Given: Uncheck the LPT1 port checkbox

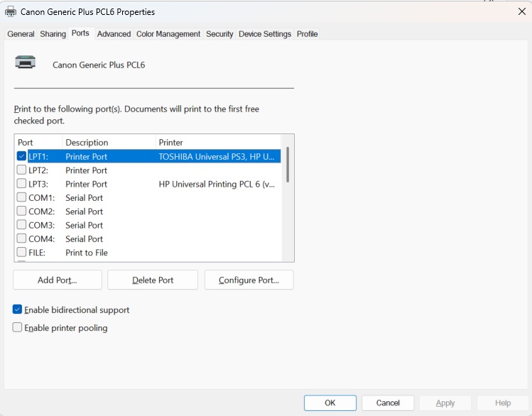Looking at the screenshot, I should click(21, 157).
